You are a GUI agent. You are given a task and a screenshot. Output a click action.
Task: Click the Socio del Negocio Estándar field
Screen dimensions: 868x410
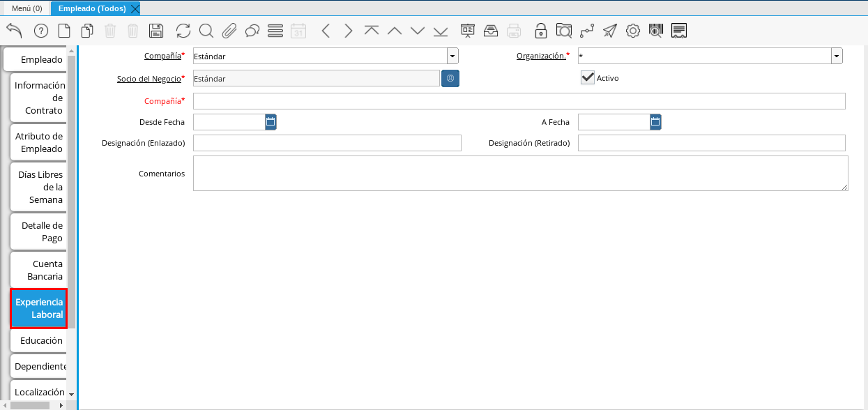[x=317, y=79]
